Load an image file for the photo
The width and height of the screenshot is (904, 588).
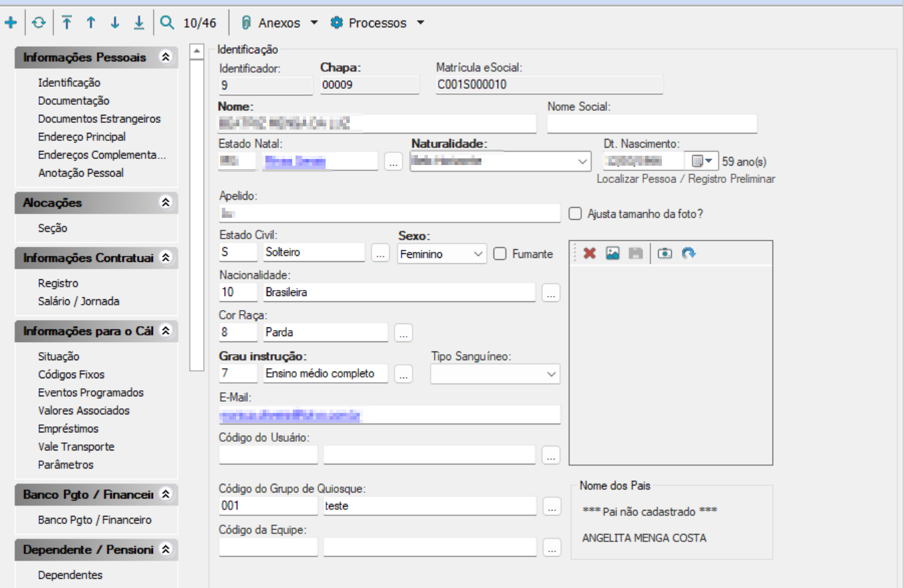click(x=612, y=253)
